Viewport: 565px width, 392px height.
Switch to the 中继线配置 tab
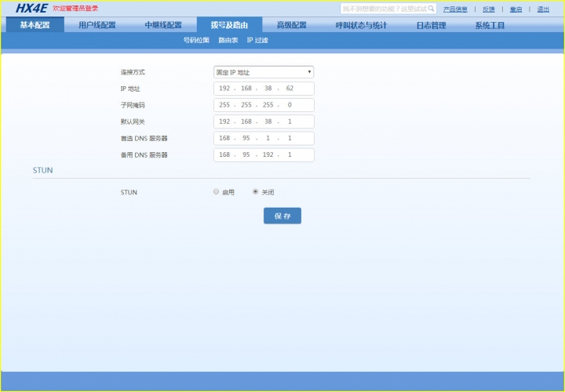163,25
